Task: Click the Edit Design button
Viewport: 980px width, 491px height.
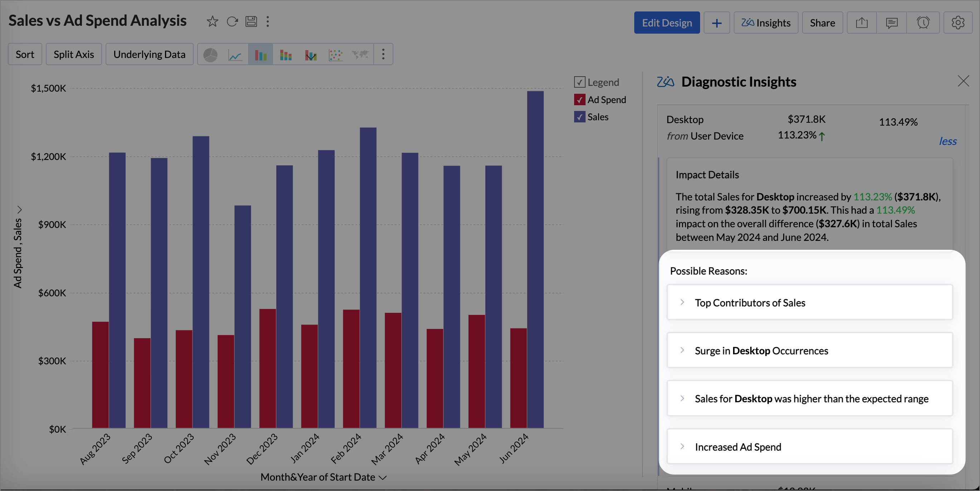Action: pyautogui.click(x=666, y=23)
